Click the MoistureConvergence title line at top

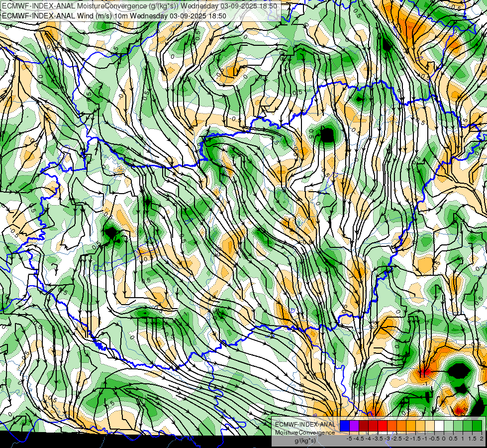(139, 6)
